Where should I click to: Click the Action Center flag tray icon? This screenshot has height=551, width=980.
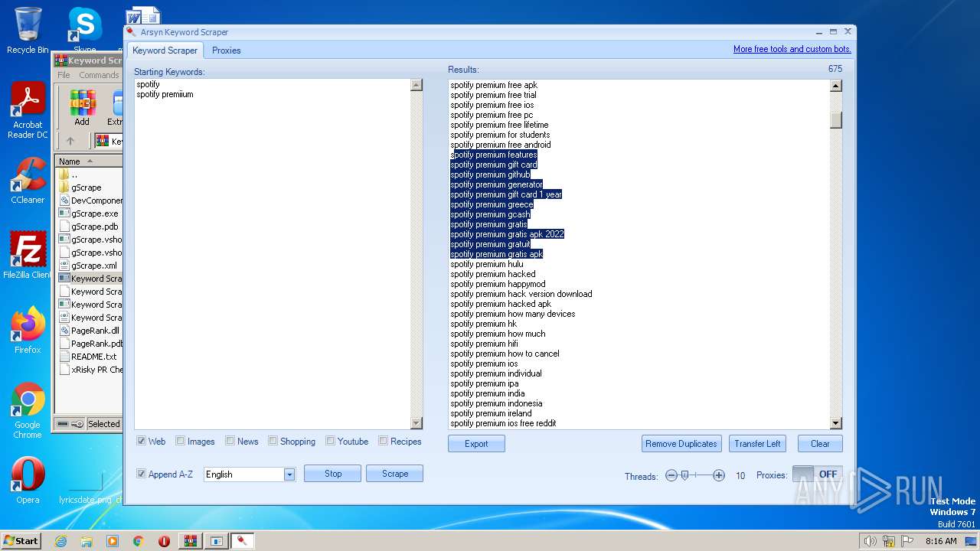907,541
